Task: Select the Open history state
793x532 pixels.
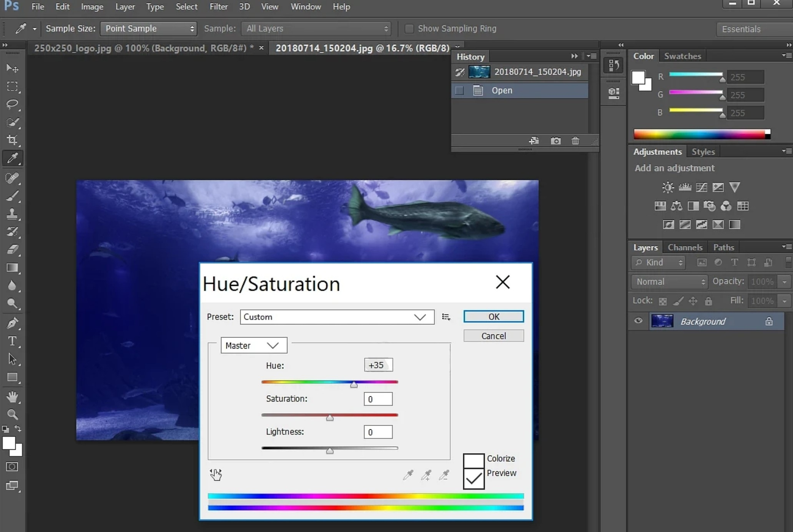Action: pos(520,91)
